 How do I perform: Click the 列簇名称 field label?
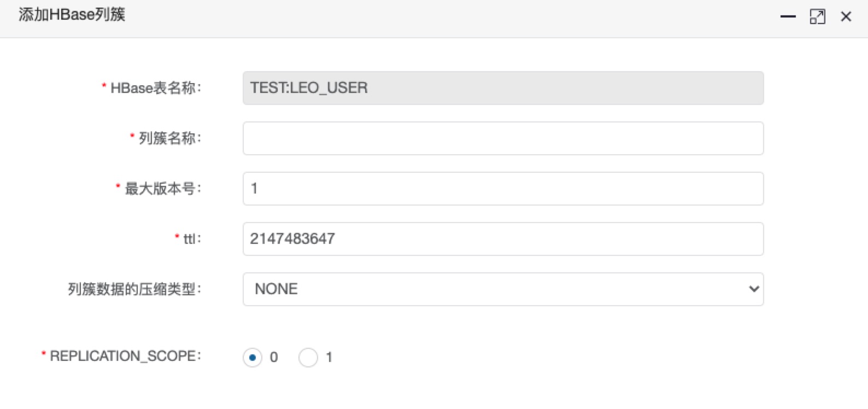169,138
